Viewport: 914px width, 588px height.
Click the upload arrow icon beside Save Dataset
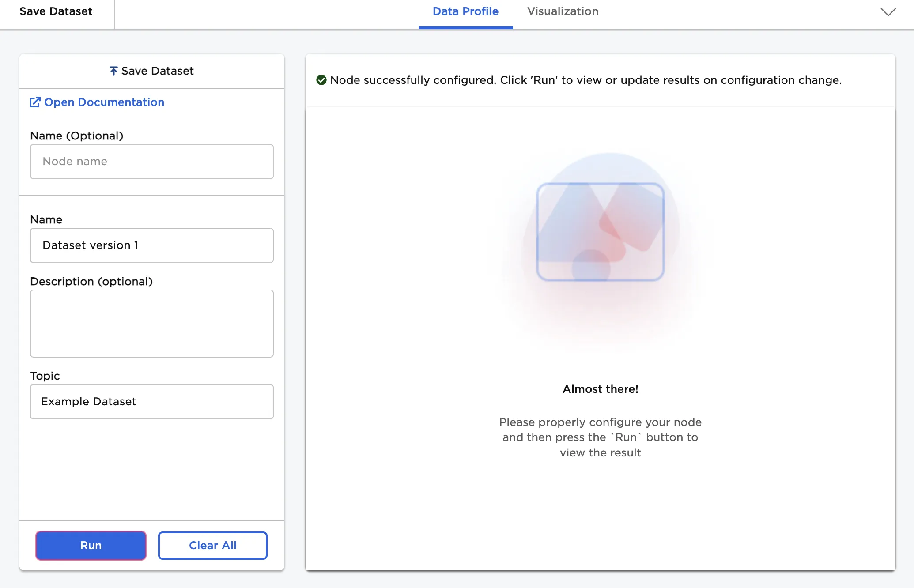click(x=113, y=71)
